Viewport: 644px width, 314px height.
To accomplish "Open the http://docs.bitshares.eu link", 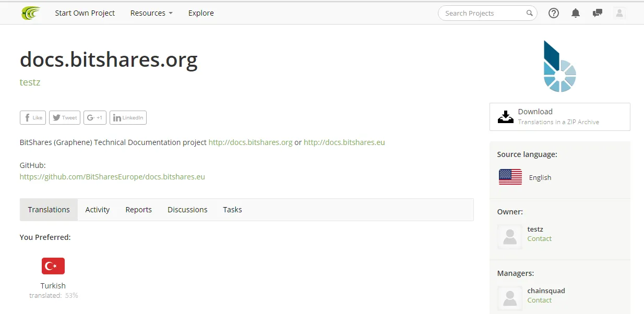I will pyautogui.click(x=344, y=142).
